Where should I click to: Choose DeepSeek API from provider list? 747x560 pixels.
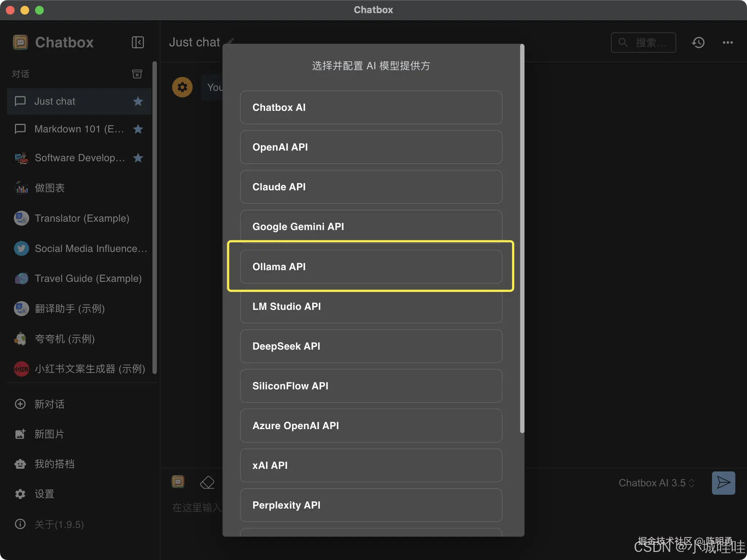pos(371,346)
